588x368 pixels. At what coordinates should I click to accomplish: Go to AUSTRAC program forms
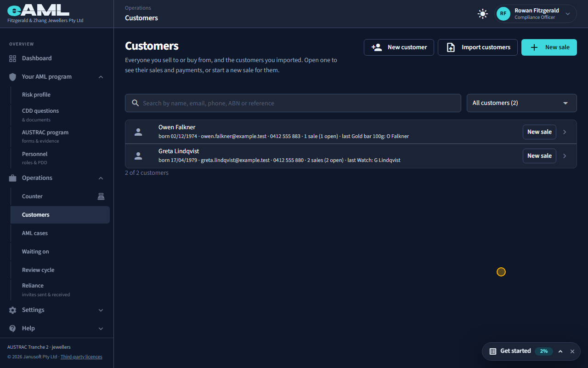click(60, 137)
